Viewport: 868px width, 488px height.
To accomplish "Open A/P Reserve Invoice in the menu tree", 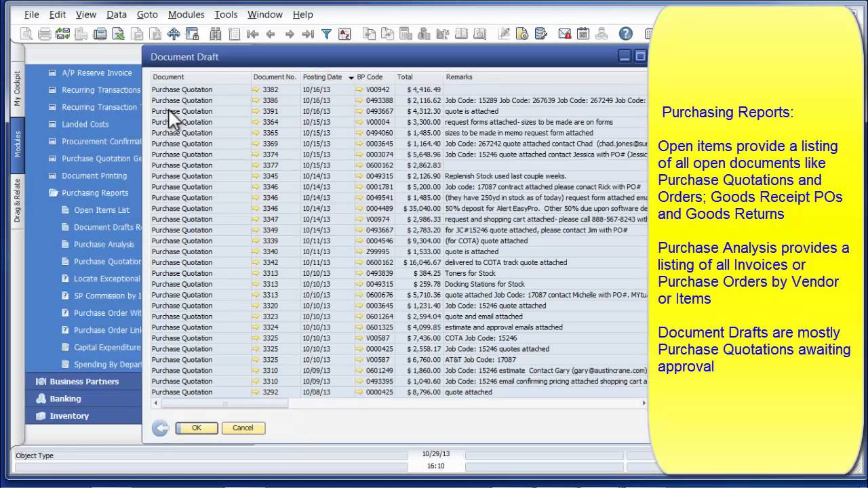I will coord(97,73).
